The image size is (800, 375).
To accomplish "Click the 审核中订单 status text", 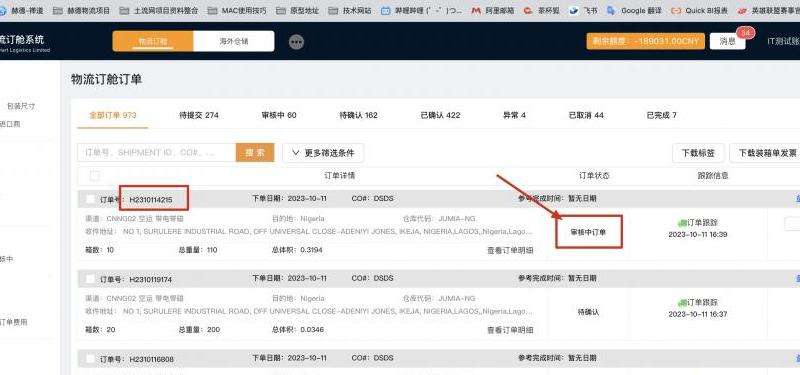I will [588, 232].
